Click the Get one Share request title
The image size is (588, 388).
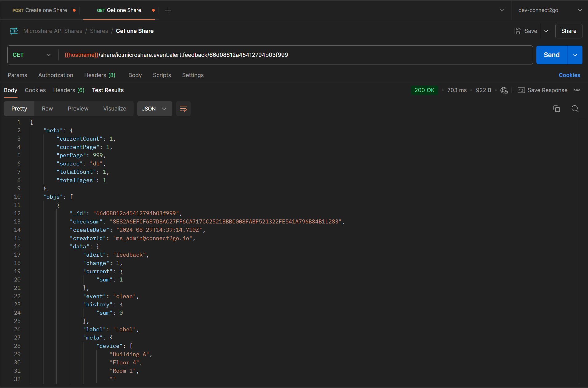click(x=135, y=31)
